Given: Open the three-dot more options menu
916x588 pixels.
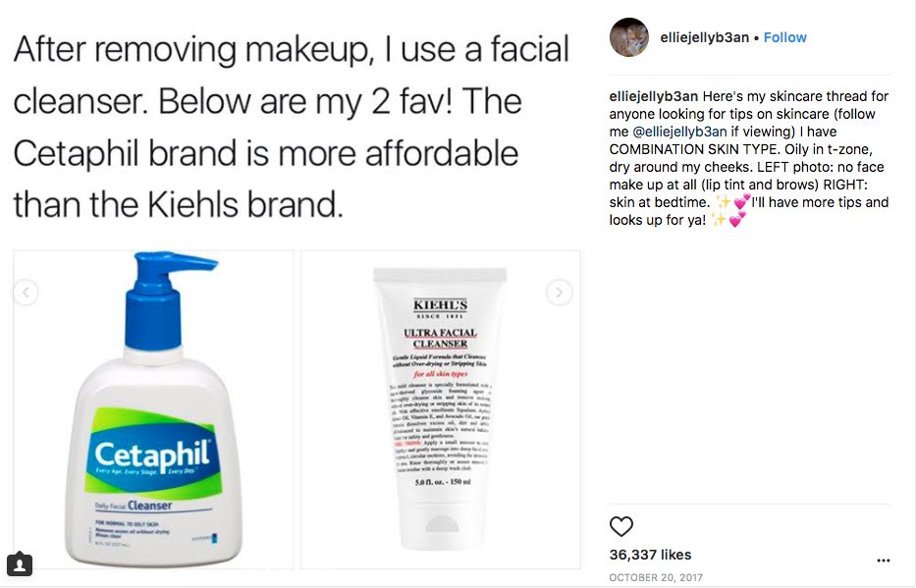Looking at the screenshot, I should tap(884, 561).
